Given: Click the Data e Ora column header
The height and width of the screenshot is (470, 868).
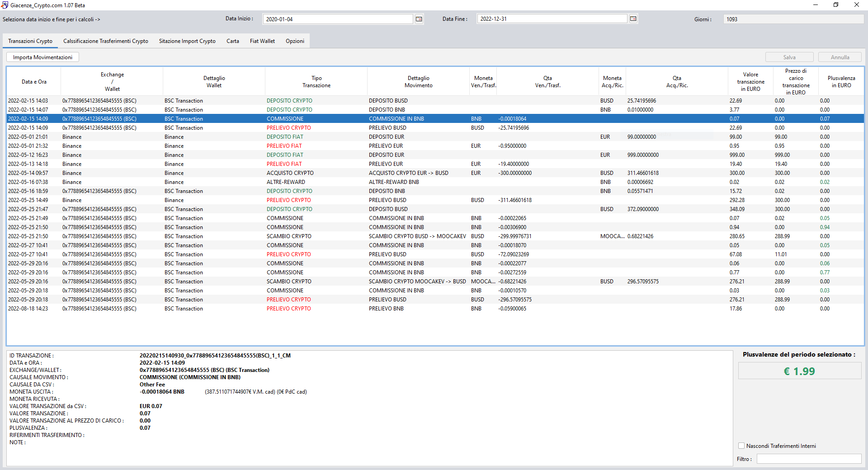Looking at the screenshot, I should pos(34,81).
